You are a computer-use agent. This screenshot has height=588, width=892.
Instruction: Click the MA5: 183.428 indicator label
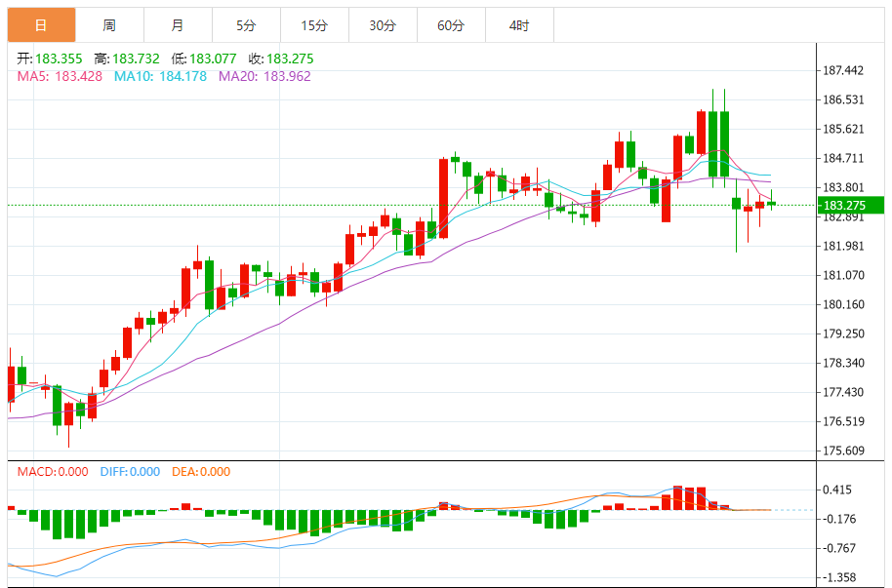[x=61, y=75]
